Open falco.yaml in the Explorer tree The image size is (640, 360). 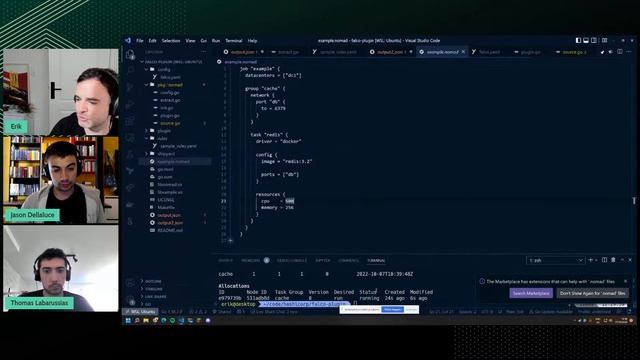tap(170, 77)
